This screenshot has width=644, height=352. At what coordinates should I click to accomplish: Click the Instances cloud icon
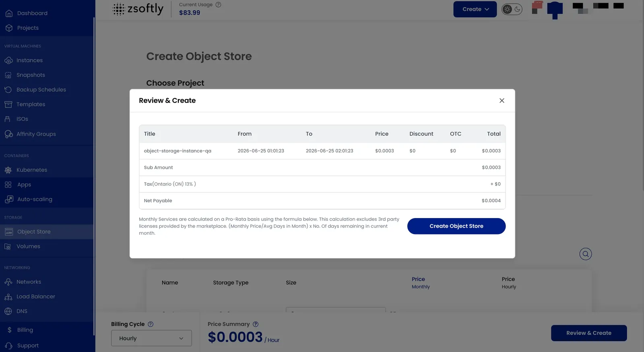8,60
